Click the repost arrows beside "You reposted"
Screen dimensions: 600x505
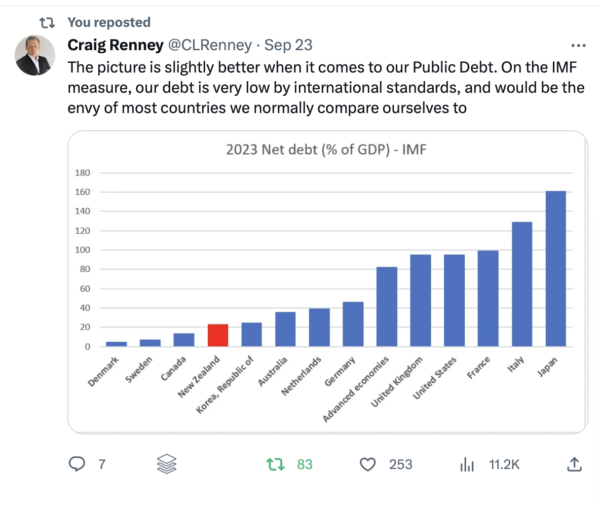pos(46,21)
